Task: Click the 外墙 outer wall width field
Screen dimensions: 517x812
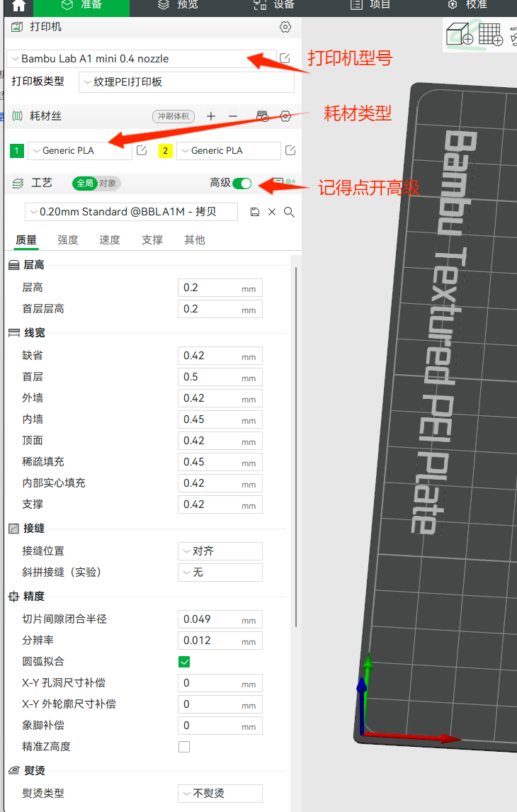Action: (x=220, y=398)
